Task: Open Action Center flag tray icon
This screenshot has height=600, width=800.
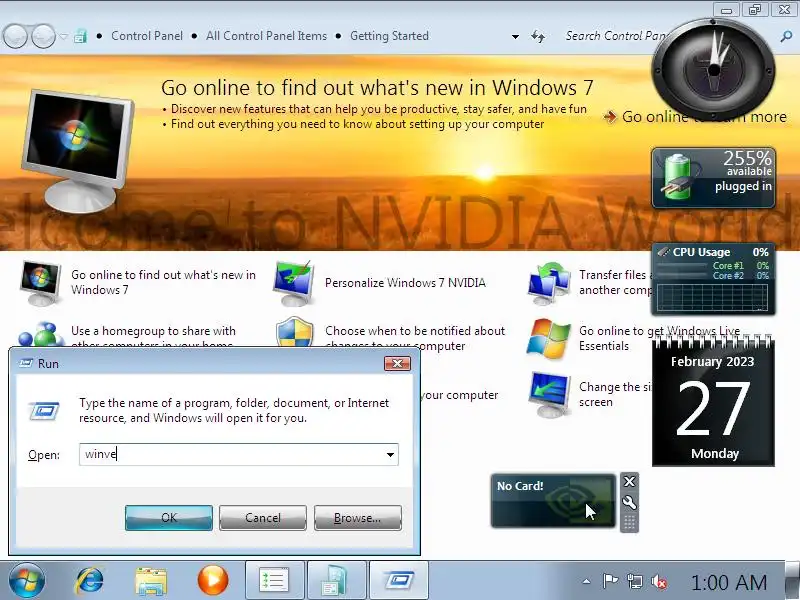Action: pyautogui.click(x=610, y=581)
